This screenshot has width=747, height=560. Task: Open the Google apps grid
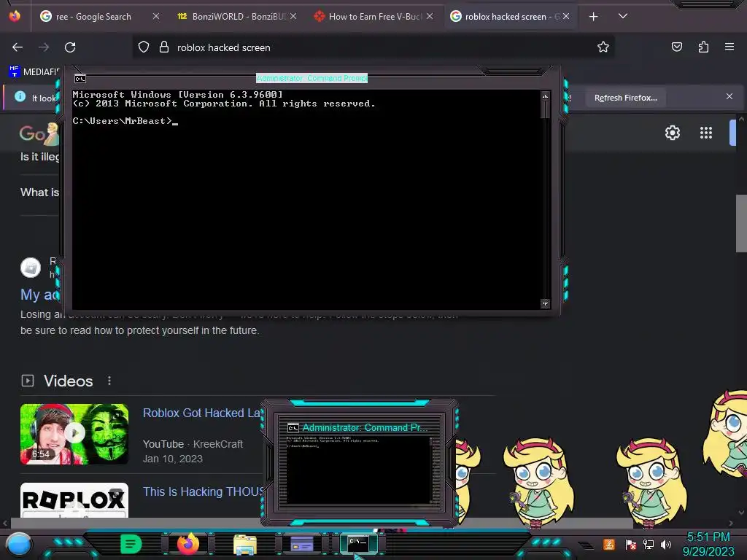706,133
